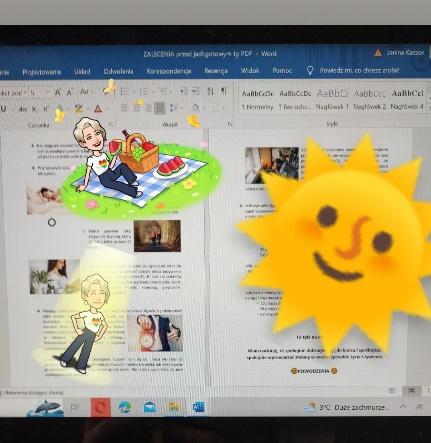
Task: Click the red app icon in the taskbar
Action: coord(101,407)
